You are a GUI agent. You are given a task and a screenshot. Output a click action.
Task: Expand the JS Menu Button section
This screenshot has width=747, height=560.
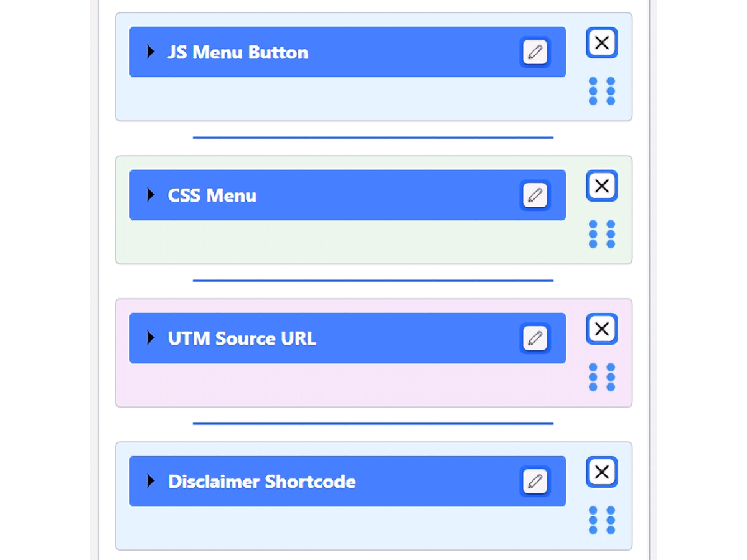150,52
